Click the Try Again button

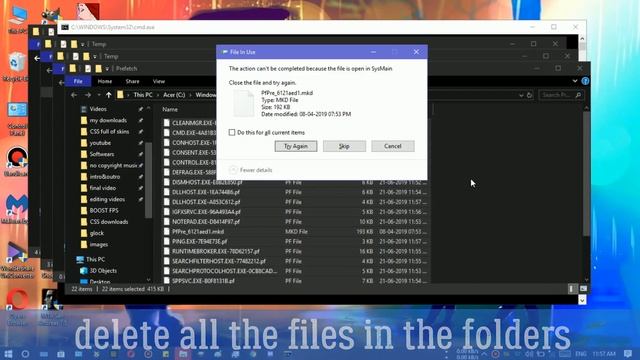296,146
